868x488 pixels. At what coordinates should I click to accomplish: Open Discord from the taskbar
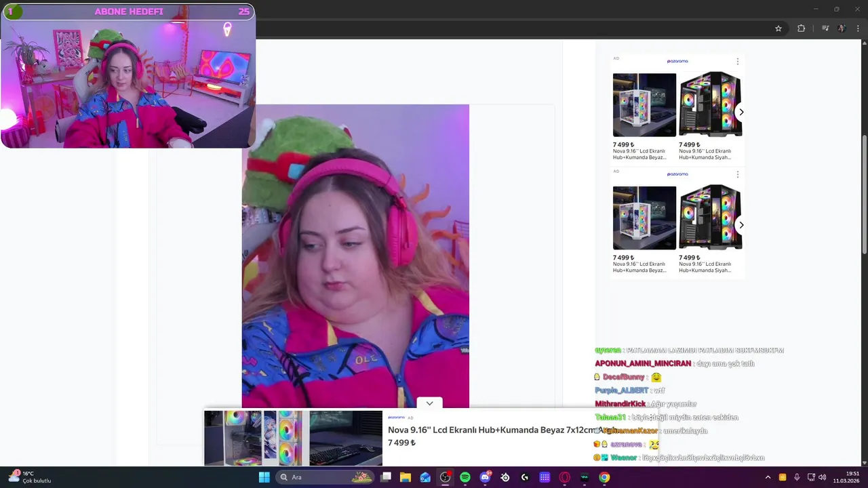tap(485, 477)
